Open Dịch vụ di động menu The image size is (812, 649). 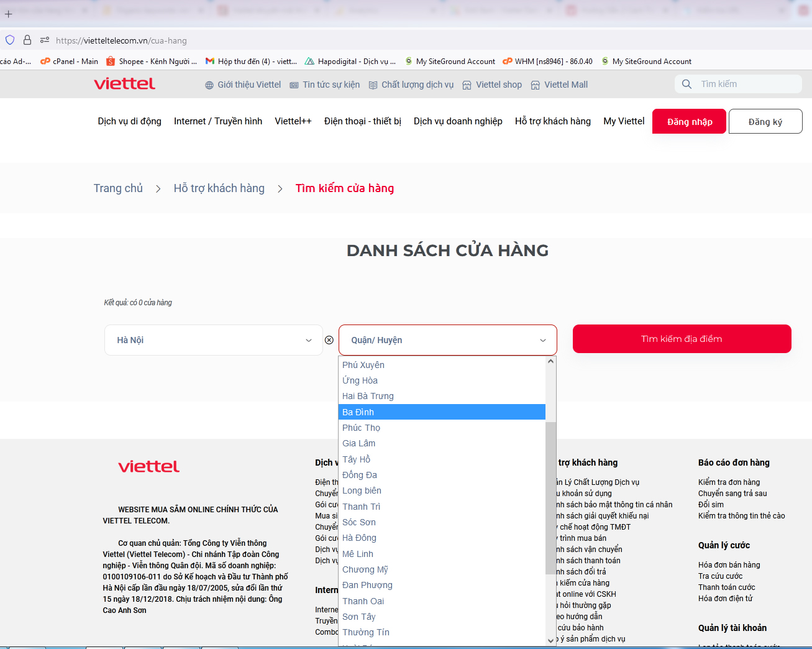coord(129,121)
